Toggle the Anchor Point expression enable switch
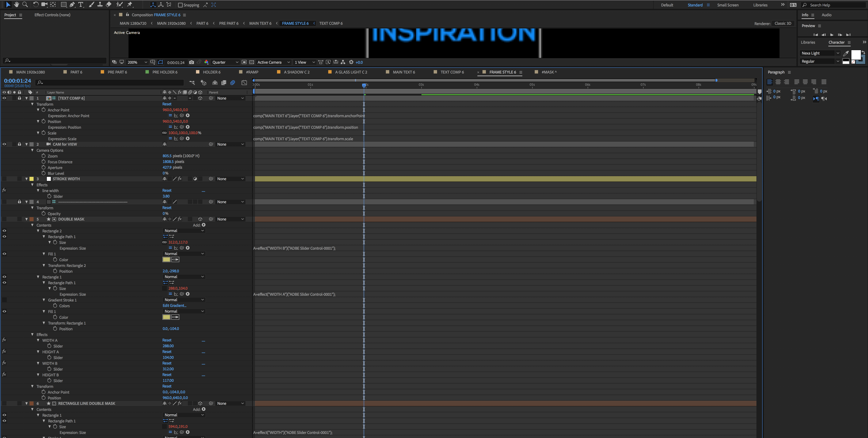 coord(170,116)
